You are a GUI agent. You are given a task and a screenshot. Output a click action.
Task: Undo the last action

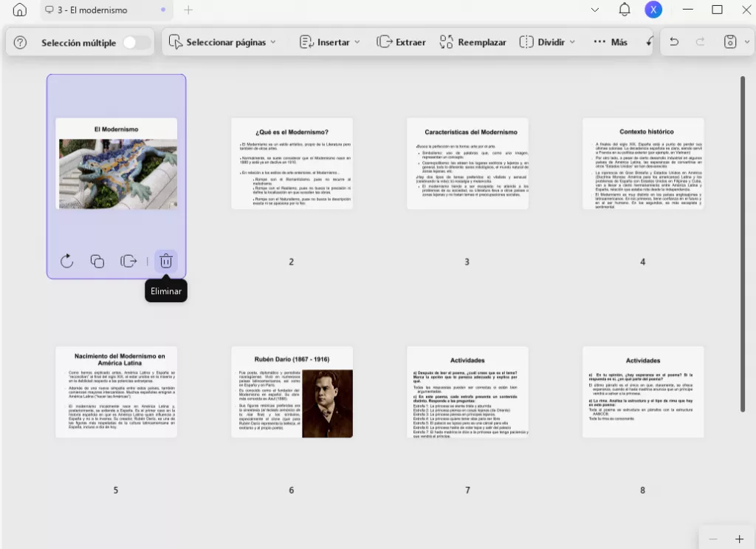point(675,42)
